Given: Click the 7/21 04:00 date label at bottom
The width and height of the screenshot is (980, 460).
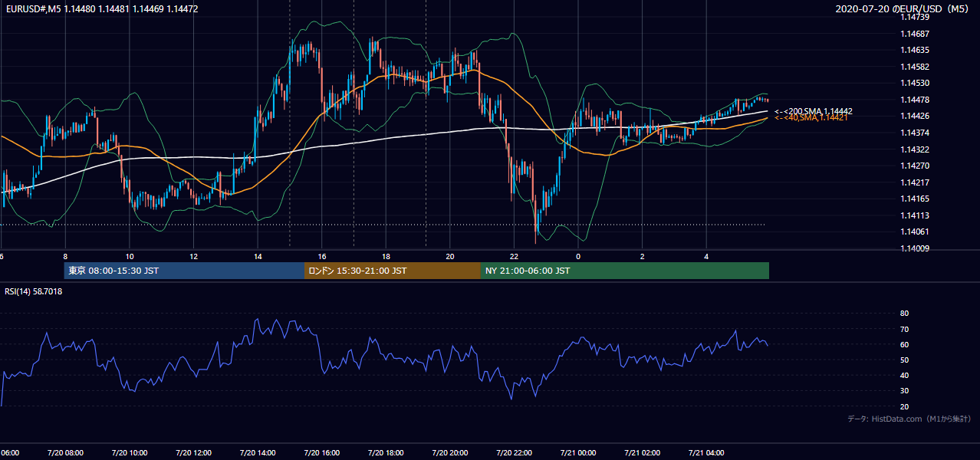Looking at the screenshot, I should tap(706, 453).
